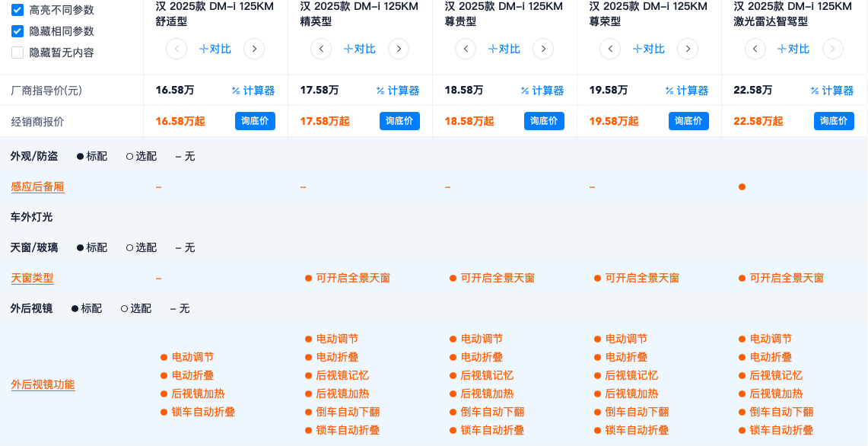Click the 车外灯光 section header

click(31, 217)
